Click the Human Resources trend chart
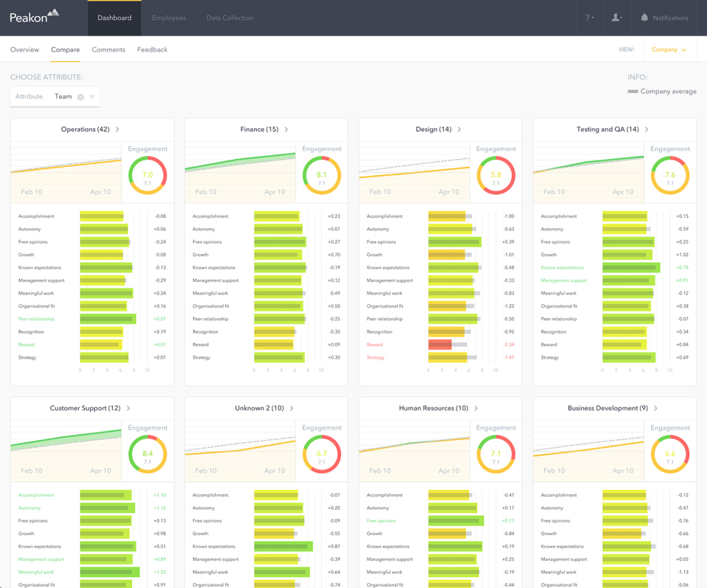Viewport: 707px width, 588px height. tap(414, 449)
